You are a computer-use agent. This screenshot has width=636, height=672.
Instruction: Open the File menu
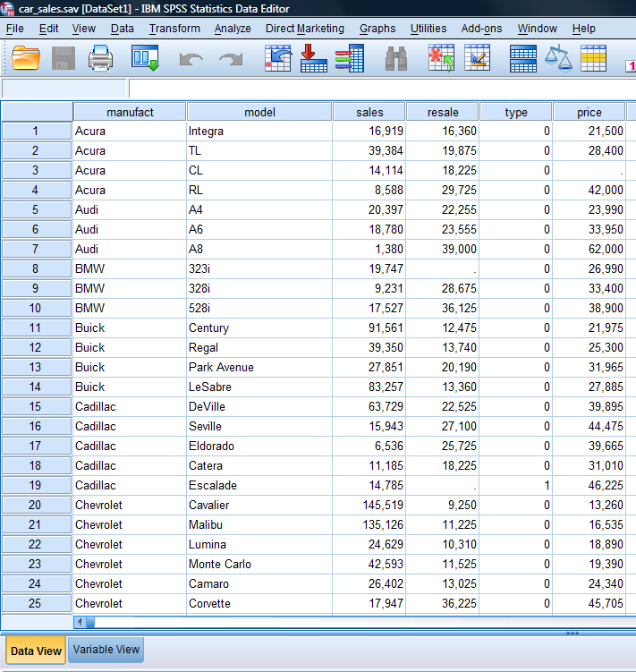[x=15, y=29]
